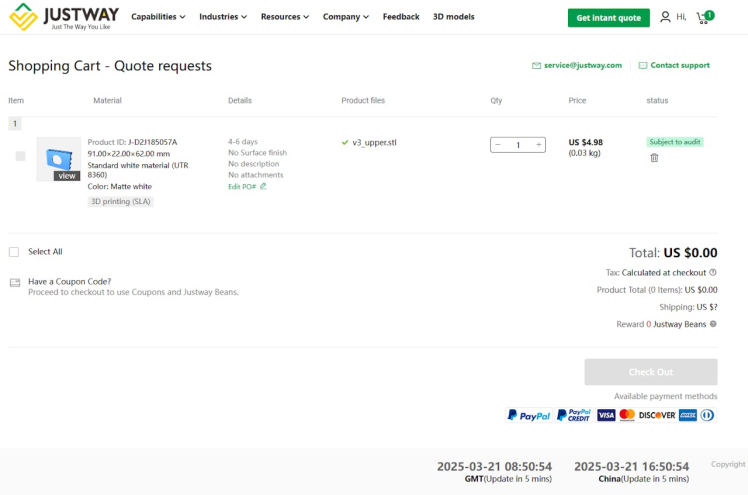Expand the Industries dropdown menu
This screenshot has height=495, width=748.
(223, 17)
